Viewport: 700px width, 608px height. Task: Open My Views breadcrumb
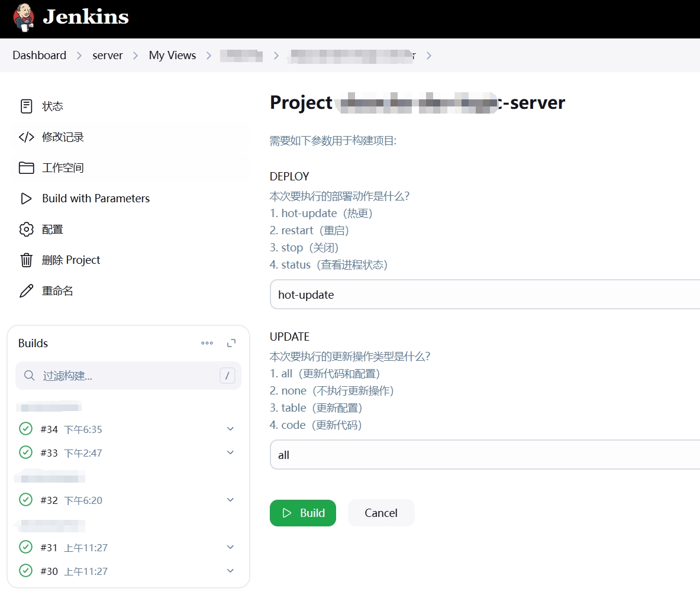pos(172,56)
